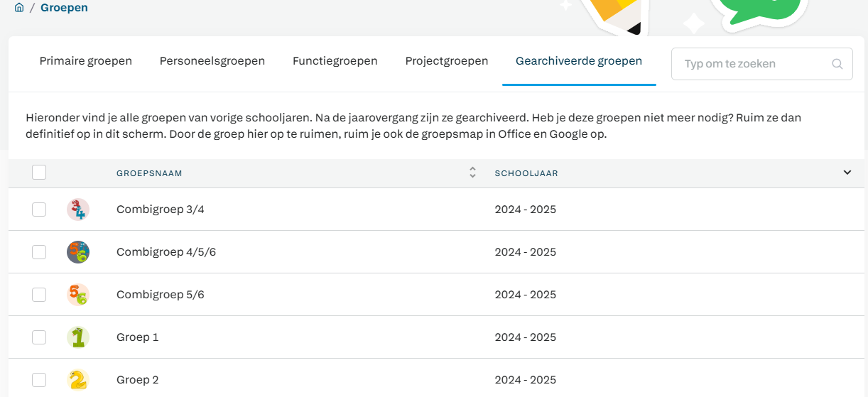This screenshot has width=868, height=397.
Task: Open the Combigroep 4/5/6 group name
Action: pyautogui.click(x=166, y=252)
